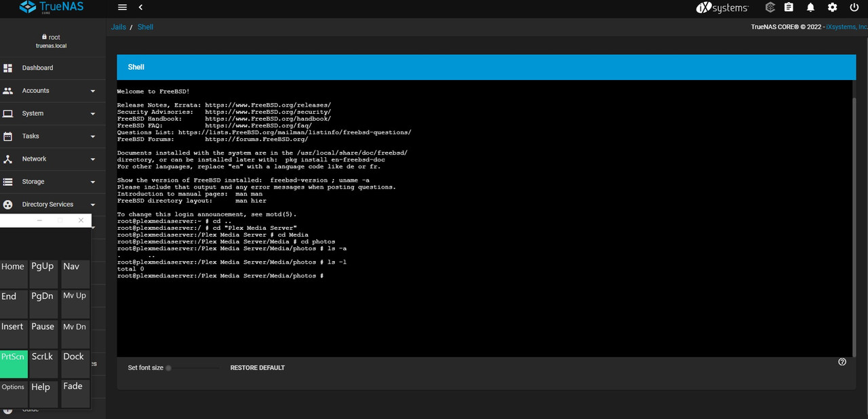Open the iXsystems, Inc. copyright link

(846, 27)
